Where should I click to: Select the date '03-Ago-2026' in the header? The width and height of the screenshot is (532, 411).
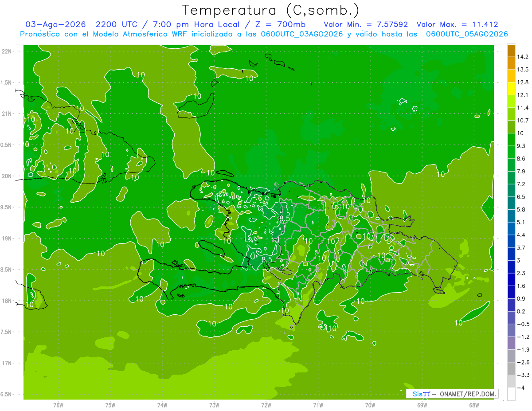click(55, 24)
